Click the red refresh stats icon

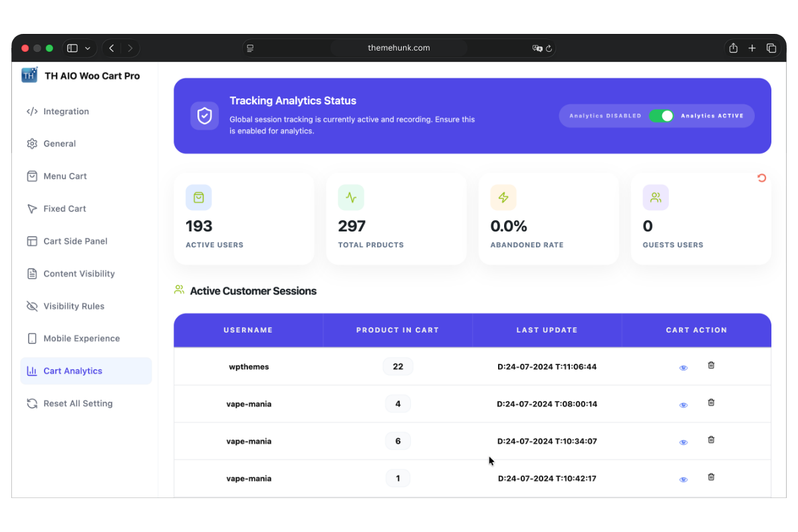[x=761, y=178]
